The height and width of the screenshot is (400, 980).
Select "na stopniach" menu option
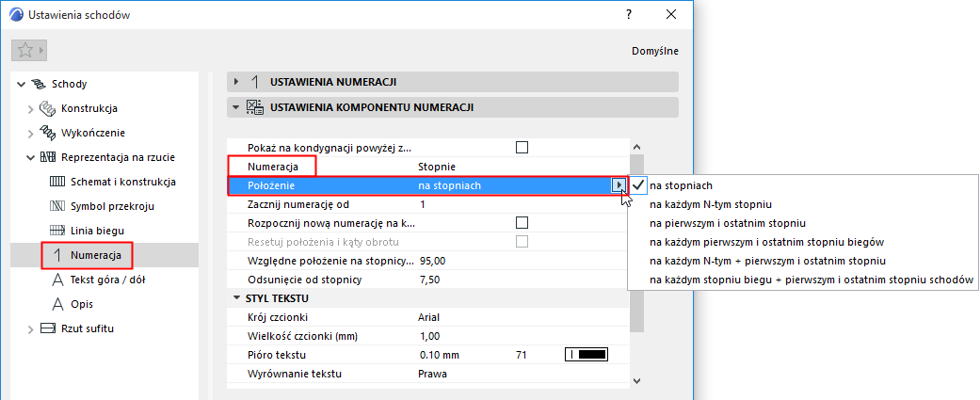[682, 185]
